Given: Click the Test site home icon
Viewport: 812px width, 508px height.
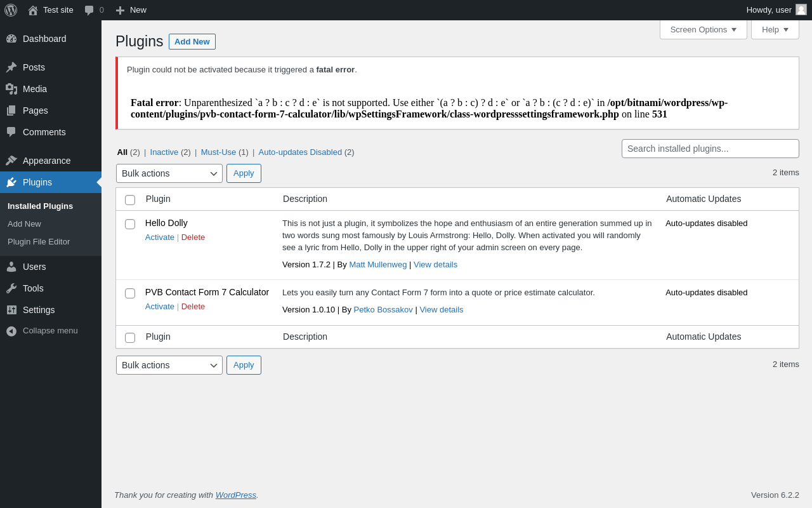Looking at the screenshot, I should pyautogui.click(x=33, y=10).
